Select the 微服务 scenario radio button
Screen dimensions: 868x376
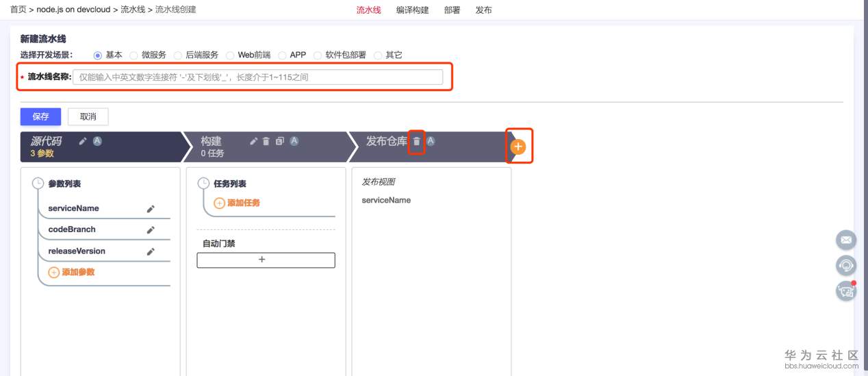134,55
